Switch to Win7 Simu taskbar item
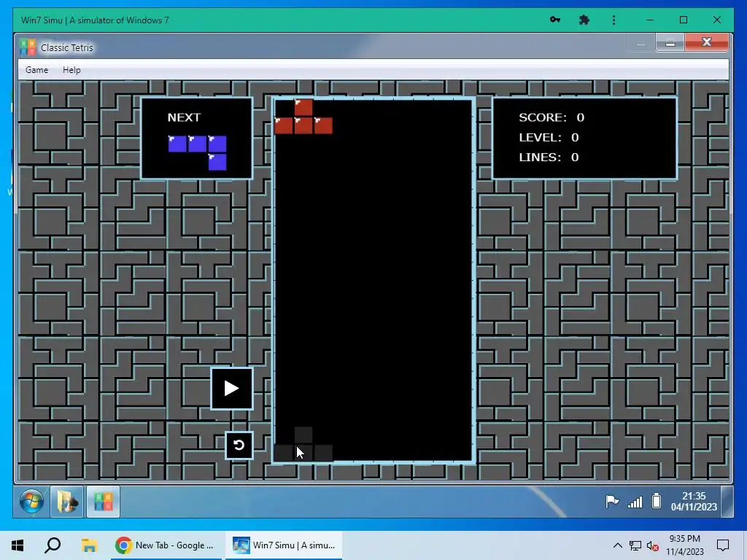Viewport: 747px width, 560px height. point(284,545)
